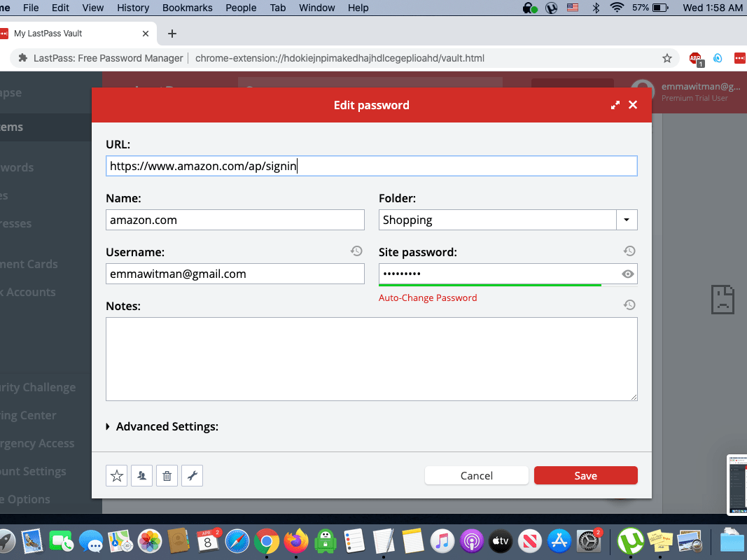Open the Bookmarks menu

click(x=187, y=8)
